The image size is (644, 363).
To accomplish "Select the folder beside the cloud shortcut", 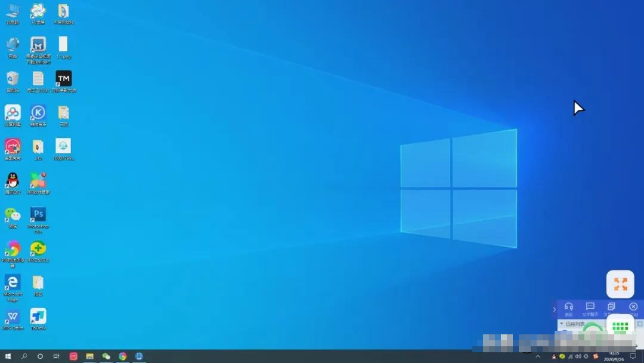I will pyautogui.click(x=64, y=14).
